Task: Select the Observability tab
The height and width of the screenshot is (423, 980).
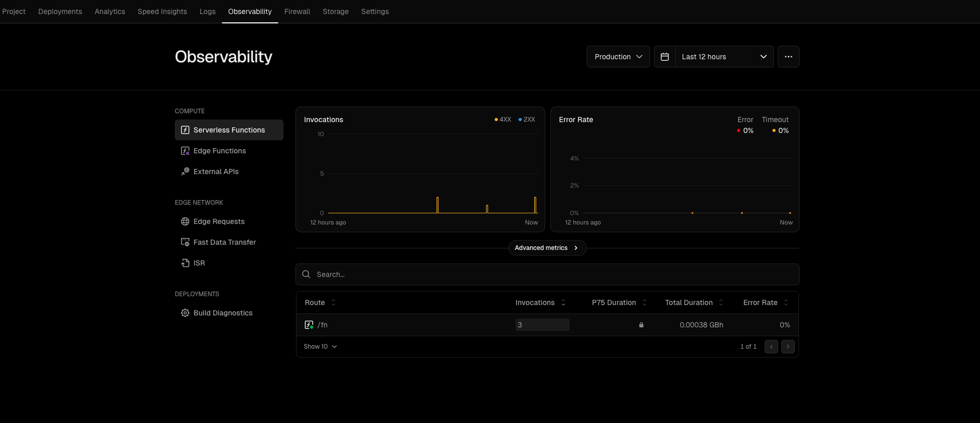Action: (x=250, y=11)
